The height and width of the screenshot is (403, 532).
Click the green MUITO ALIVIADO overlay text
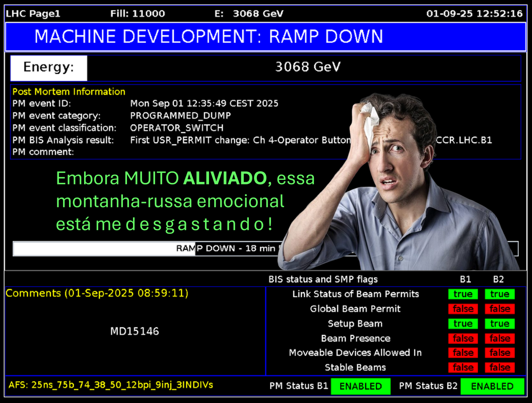click(195, 178)
